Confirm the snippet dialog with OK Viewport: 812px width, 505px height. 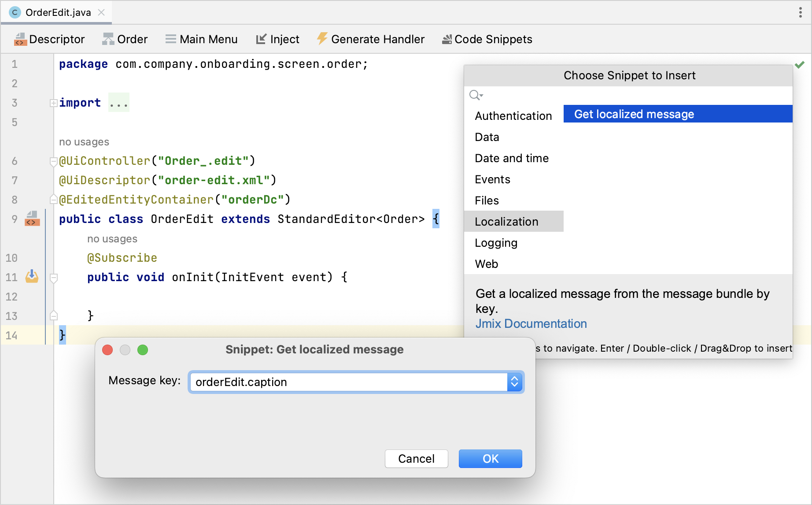491,459
